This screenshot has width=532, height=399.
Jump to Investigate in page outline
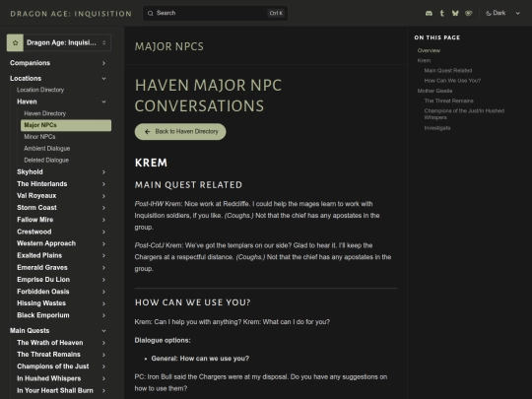tap(437, 128)
